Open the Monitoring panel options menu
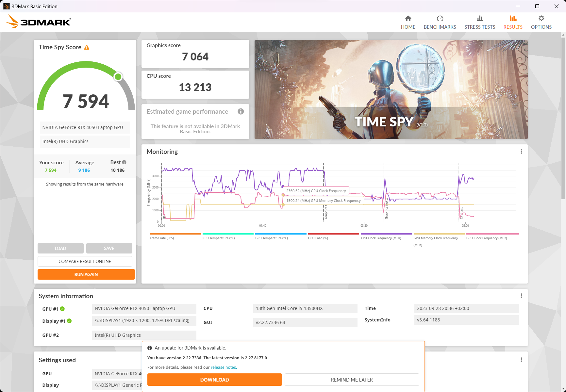Image resolution: width=566 pixels, height=392 pixels. click(521, 152)
